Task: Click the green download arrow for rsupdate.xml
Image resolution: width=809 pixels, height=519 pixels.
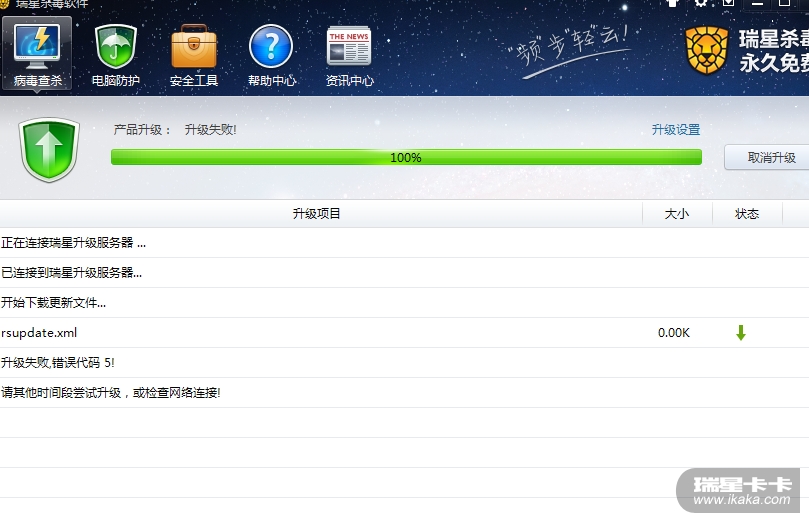Action: point(740,333)
